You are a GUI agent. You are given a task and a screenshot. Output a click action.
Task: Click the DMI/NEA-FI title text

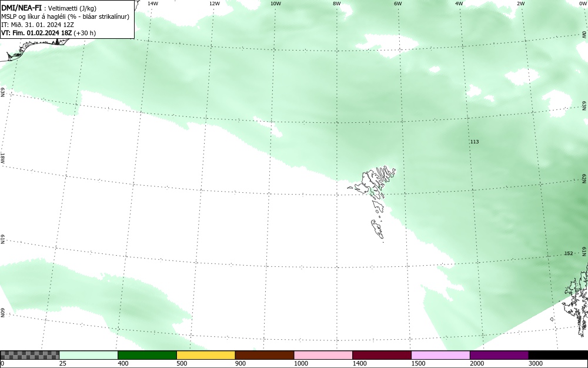click(21, 7)
